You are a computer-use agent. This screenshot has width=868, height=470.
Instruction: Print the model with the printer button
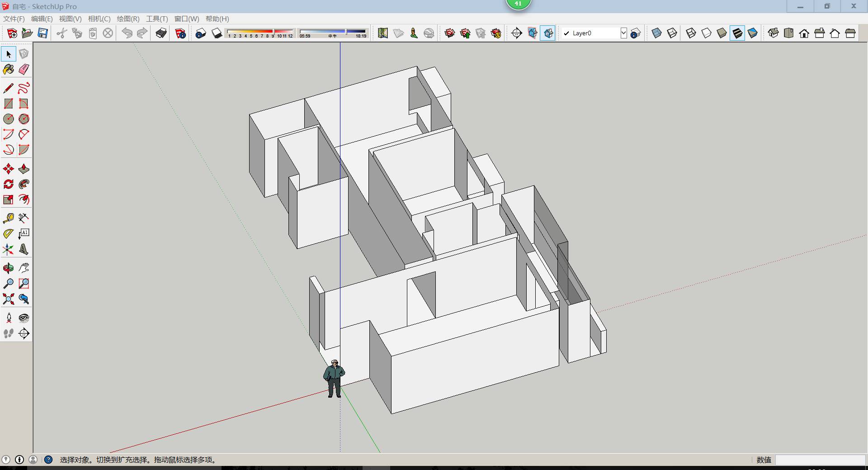[x=161, y=33]
